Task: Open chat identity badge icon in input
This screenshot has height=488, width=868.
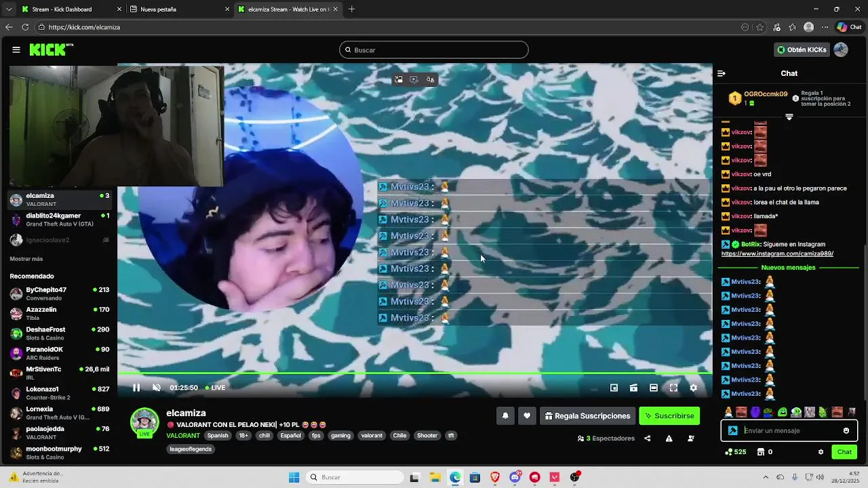Action: (x=732, y=430)
